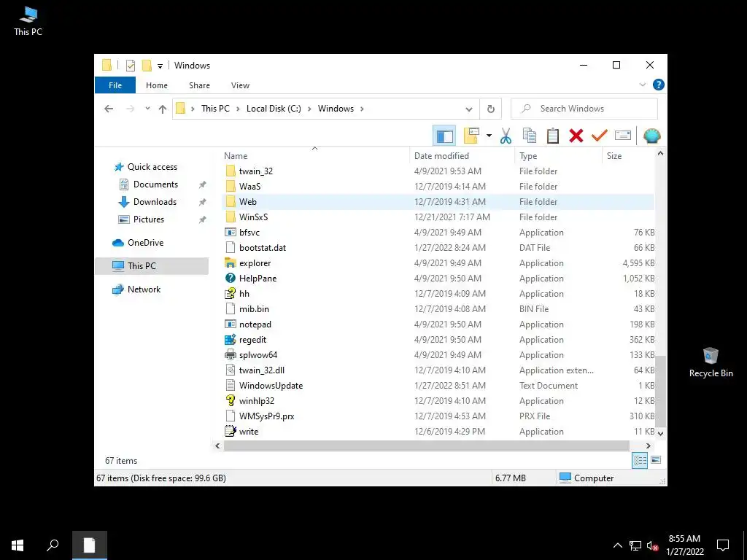Select Downloads in the navigation pane
This screenshot has width=747, height=560.
155,202
